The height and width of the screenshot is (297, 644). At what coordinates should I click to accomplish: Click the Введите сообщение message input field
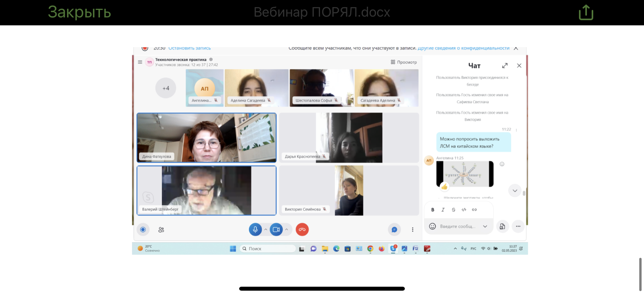point(458,227)
